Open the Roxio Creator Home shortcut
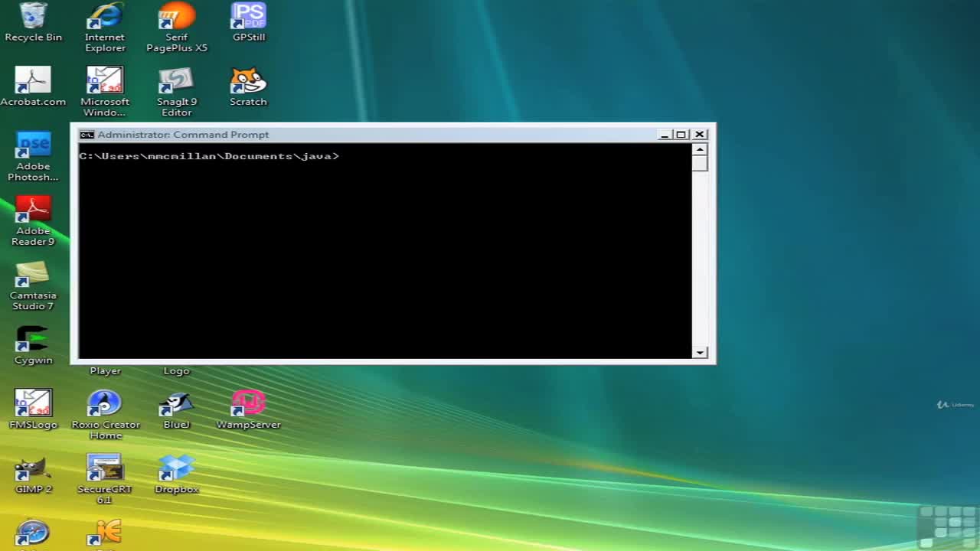Screen dimensions: 980x551 105,415
